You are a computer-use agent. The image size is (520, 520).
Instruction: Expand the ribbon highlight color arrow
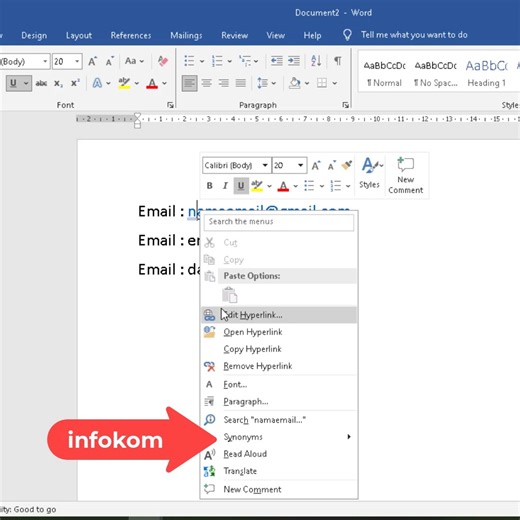[137, 83]
